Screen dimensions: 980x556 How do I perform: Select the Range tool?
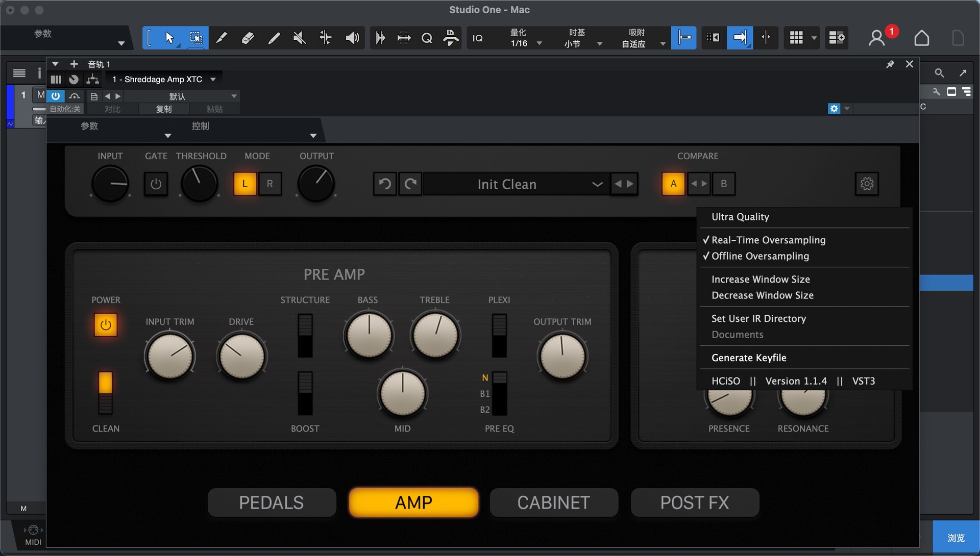tap(195, 38)
